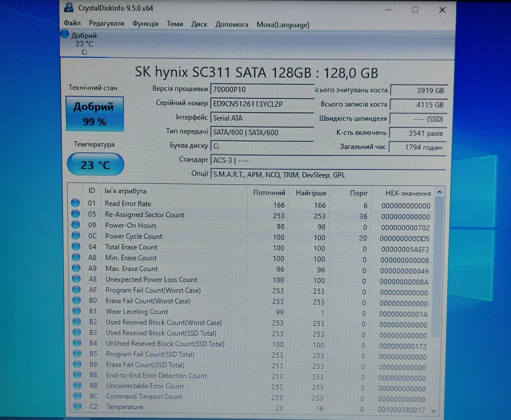The width and height of the screenshot is (511, 420).
Task: Click status circle for Program Fail Count(SSD Total)
Action: tap(77, 353)
